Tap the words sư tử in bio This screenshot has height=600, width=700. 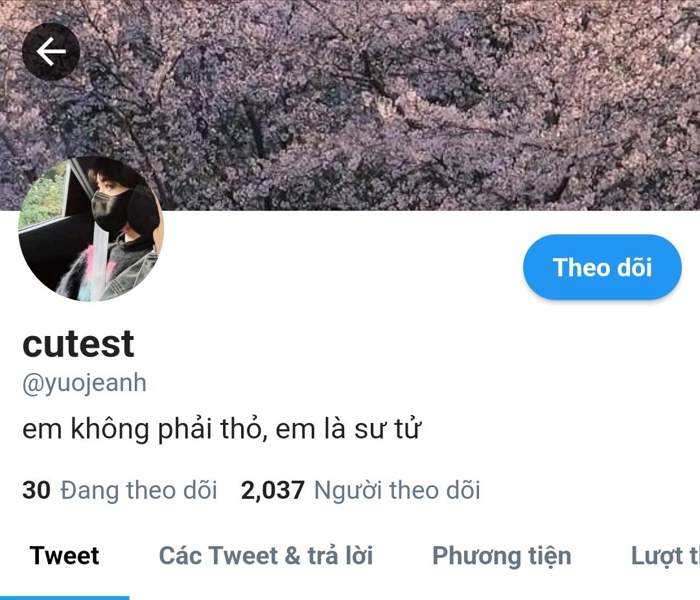click(x=387, y=429)
